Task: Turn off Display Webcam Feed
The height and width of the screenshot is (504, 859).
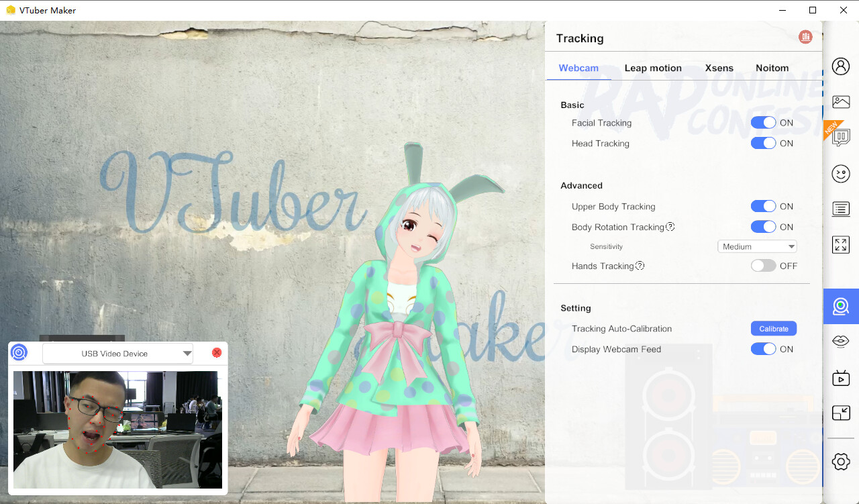Action: (x=764, y=348)
